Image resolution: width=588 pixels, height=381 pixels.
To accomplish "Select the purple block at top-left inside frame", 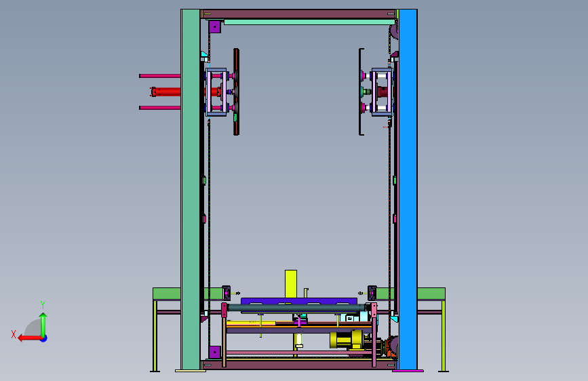I will coord(214,26).
